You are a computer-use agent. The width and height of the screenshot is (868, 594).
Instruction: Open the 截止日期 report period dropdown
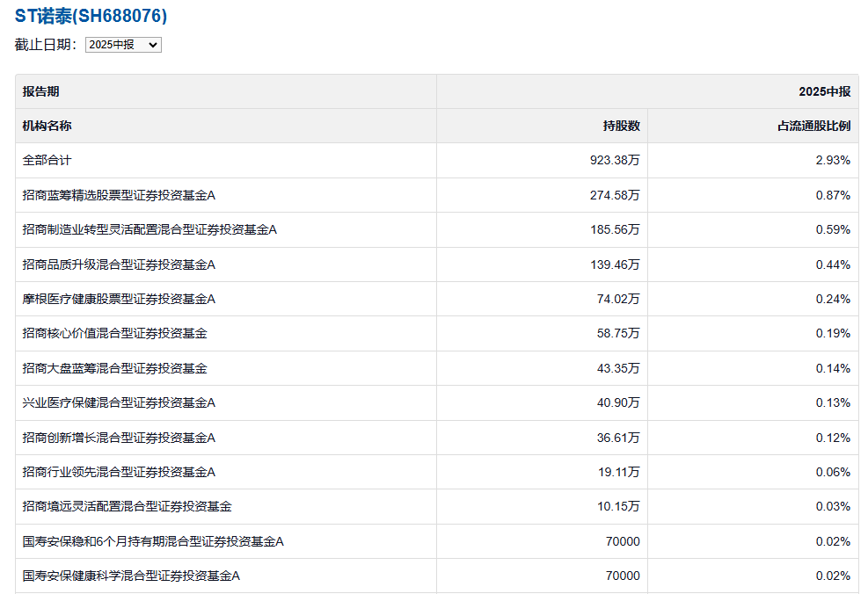[122, 44]
